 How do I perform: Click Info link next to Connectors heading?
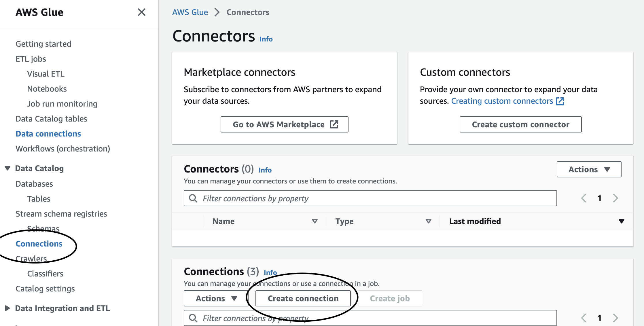coord(266,39)
